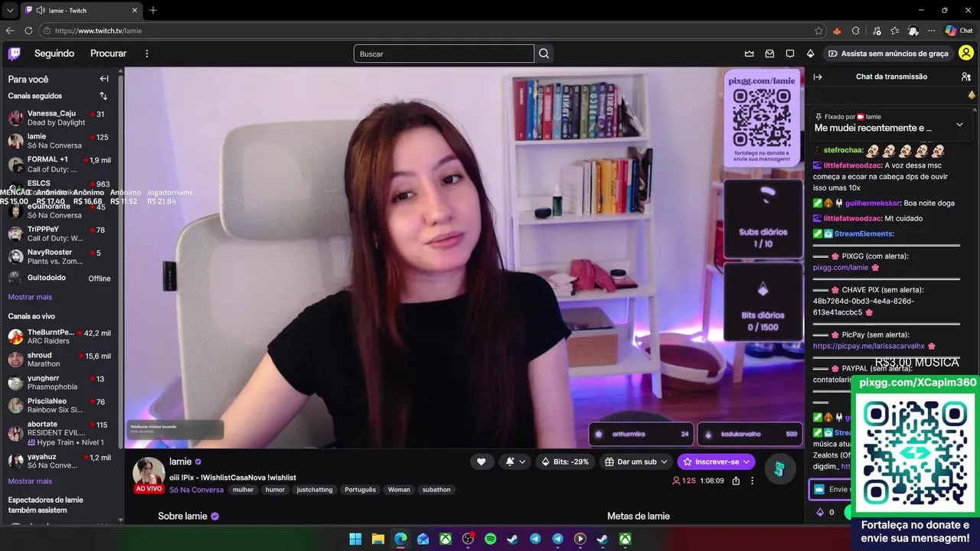
Task: Click the teal extension icon beside Inscrever-se
Action: (779, 469)
